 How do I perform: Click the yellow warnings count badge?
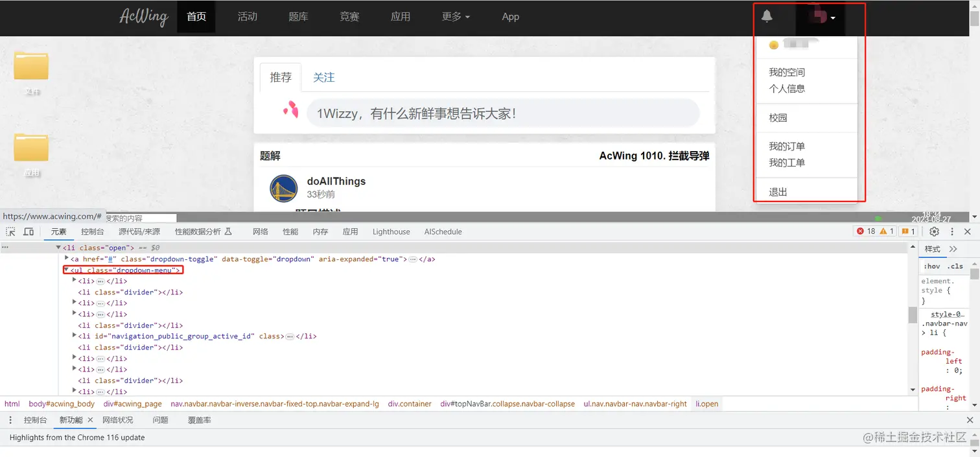click(887, 231)
